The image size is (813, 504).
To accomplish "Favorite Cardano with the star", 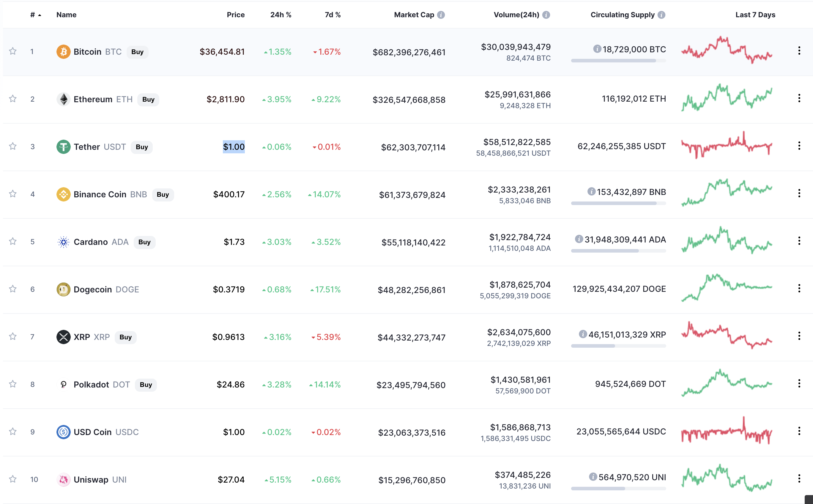I will coord(13,241).
